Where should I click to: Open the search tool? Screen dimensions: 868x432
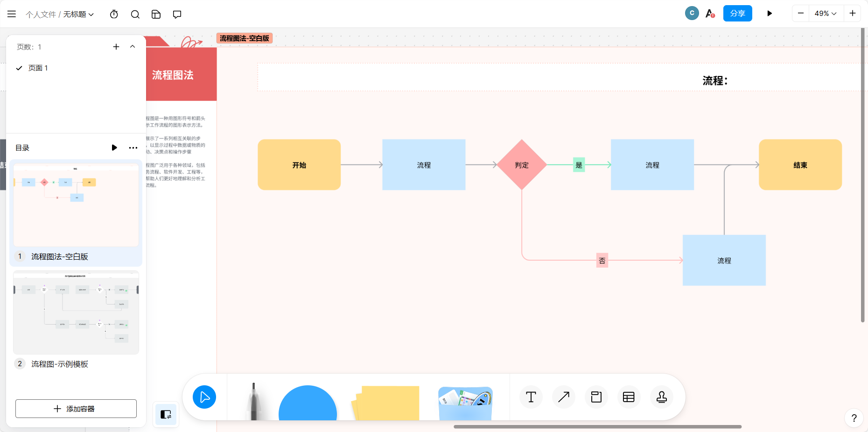point(135,14)
